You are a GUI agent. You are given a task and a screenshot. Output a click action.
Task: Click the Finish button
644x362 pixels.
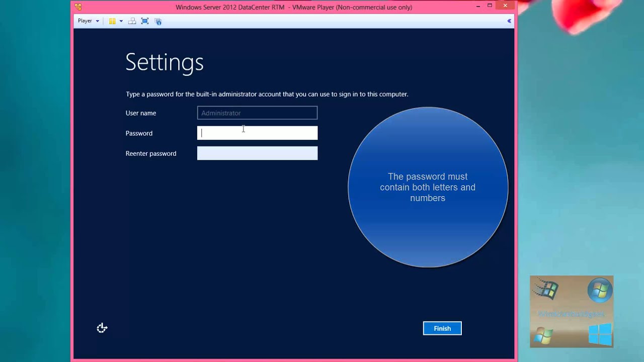click(442, 328)
